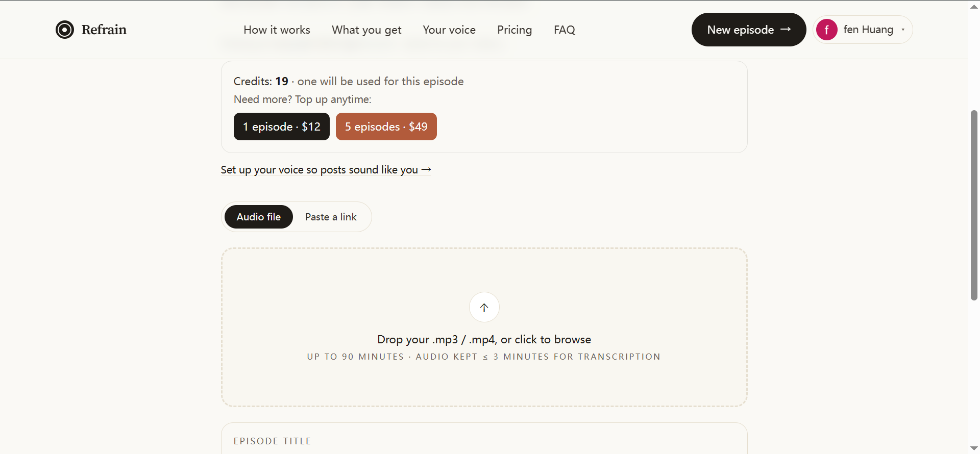Screen dimensions: 980x454
Task: Open the How it works page
Action: 277,30
